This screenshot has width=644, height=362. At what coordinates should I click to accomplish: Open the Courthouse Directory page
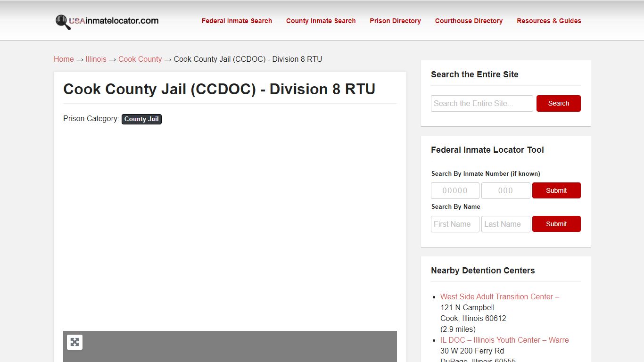469,21
